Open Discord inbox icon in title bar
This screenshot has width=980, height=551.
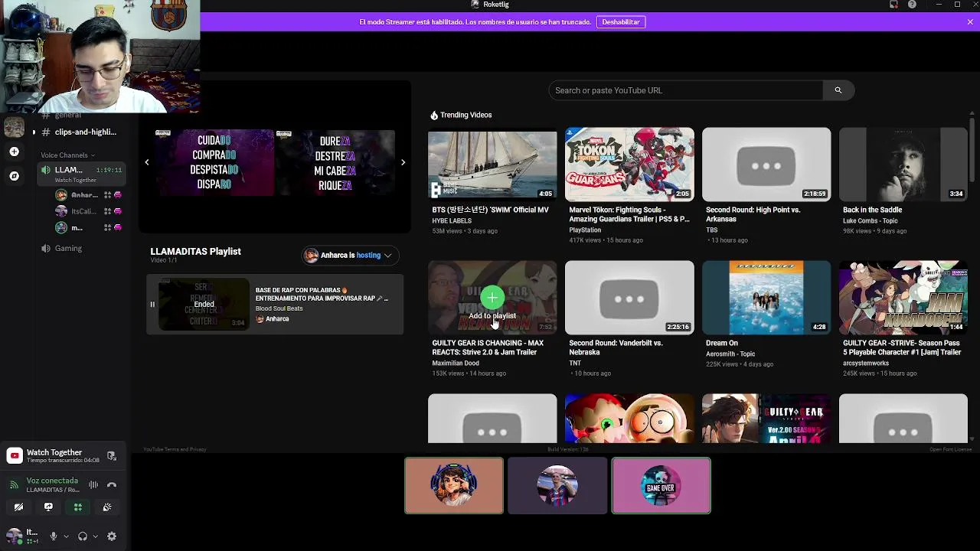tap(893, 5)
